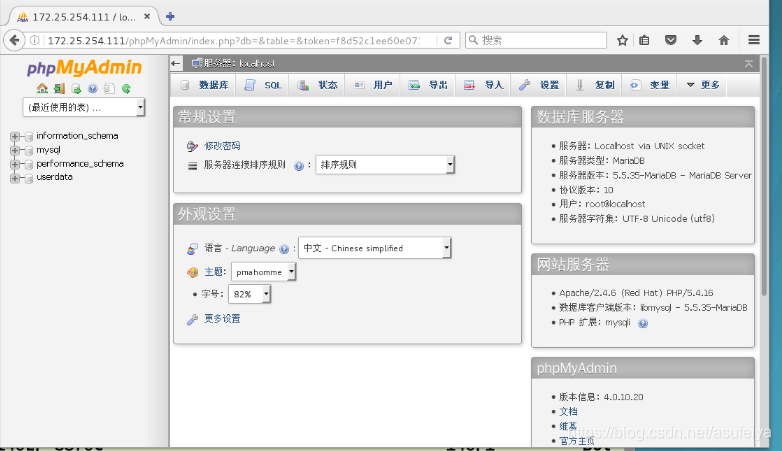The image size is (782, 451).
Task: Click the help icon beside Language
Action: (284, 249)
